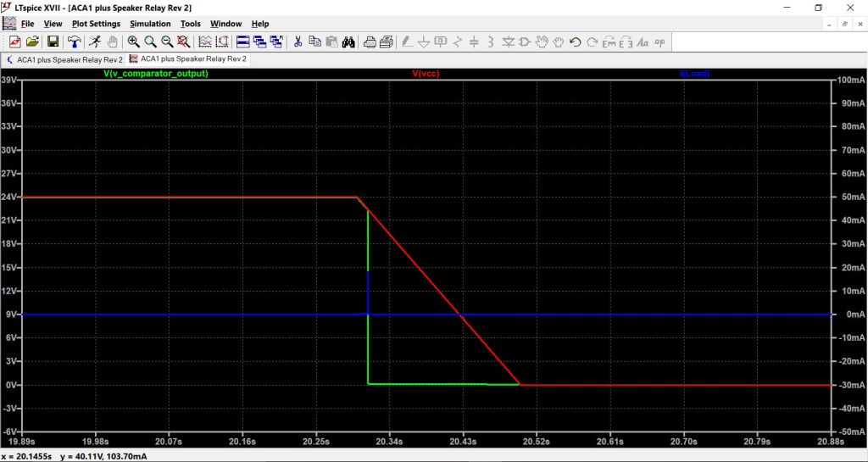Click the Halt simulation hand icon
Image resolution: width=868 pixels, height=462 pixels.
coord(113,42)
